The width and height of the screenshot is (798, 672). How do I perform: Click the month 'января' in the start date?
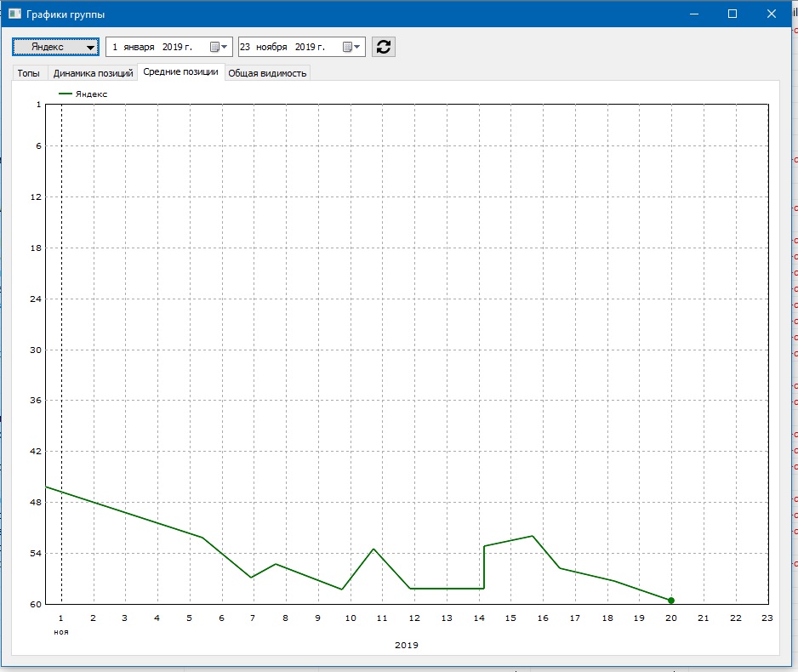coord(138,47)
